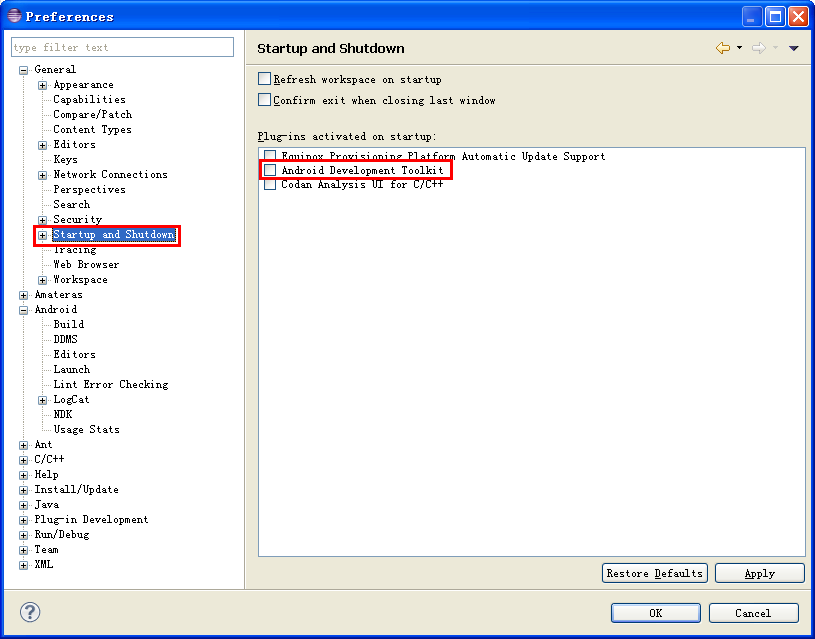815x639 pixels.
Task: Select Usage Stats under Android
Action: [86, 429]
